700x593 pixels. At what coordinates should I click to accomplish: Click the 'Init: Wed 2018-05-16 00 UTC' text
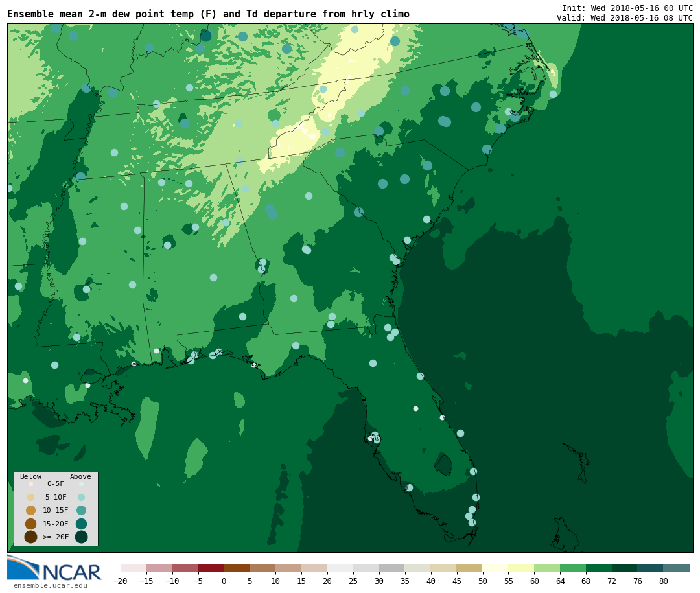click(x=627, y=8)
